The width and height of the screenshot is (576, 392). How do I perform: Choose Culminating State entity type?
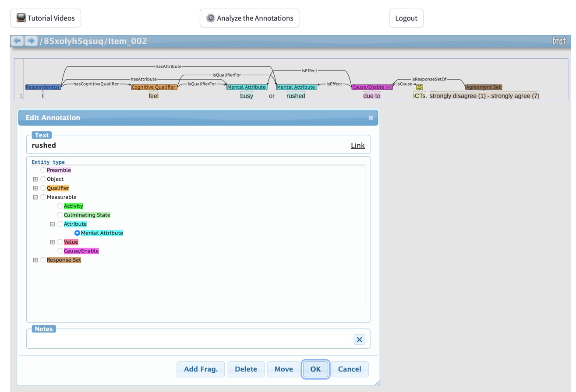60,215
